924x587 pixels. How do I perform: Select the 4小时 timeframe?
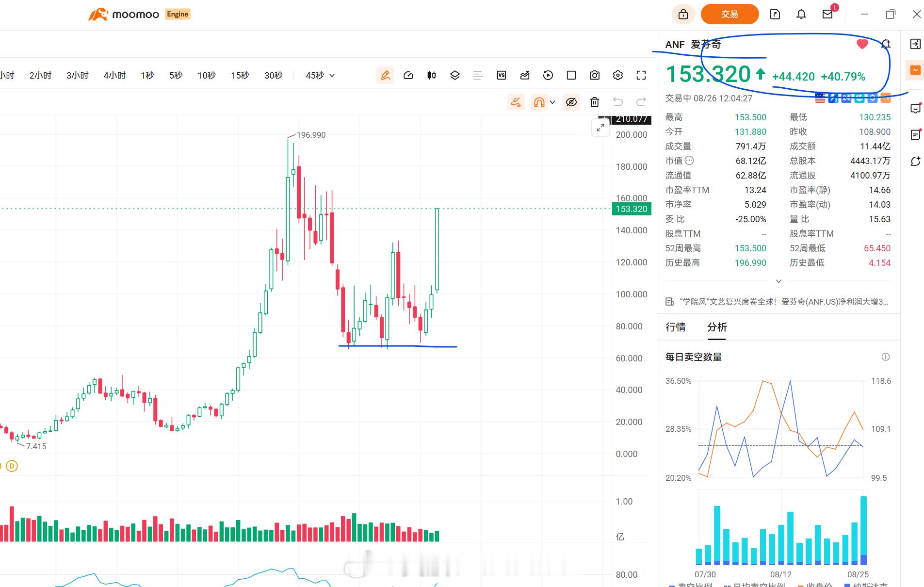[x=114, y=75]
